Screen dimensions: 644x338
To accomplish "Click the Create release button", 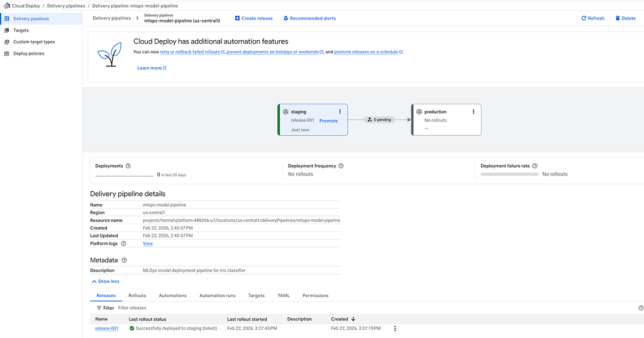I will [x=254, y=18].
